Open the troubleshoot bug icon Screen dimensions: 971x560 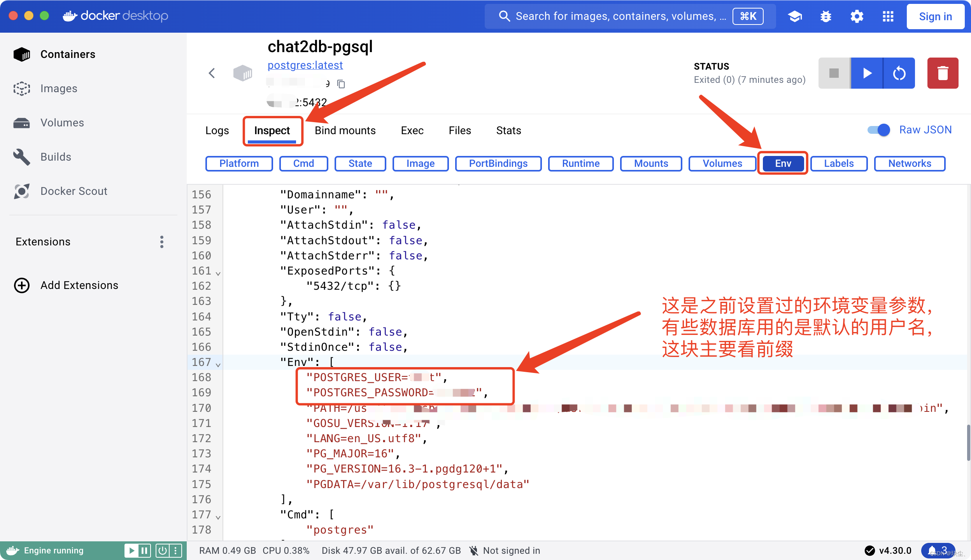[826, 16]
